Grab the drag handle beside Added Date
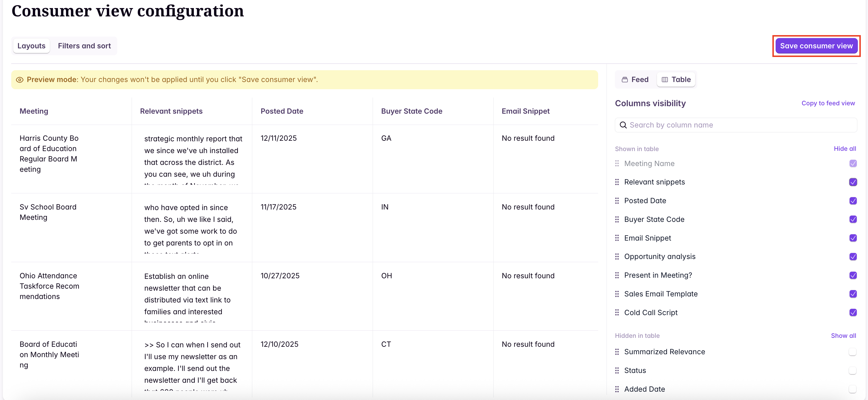 coord(617,389)
